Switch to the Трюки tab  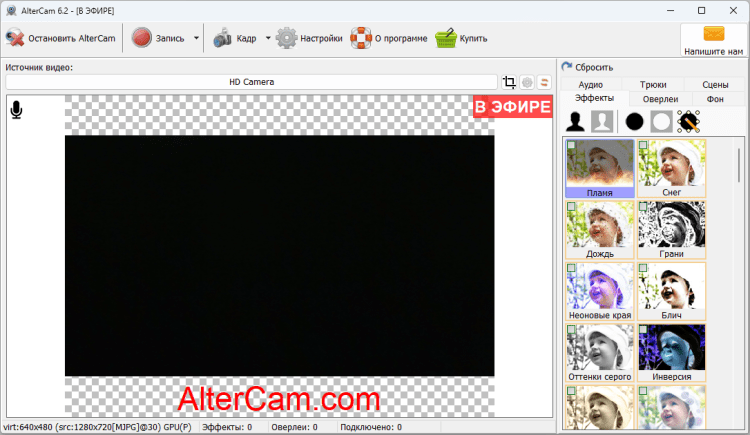tap(653, 84)
